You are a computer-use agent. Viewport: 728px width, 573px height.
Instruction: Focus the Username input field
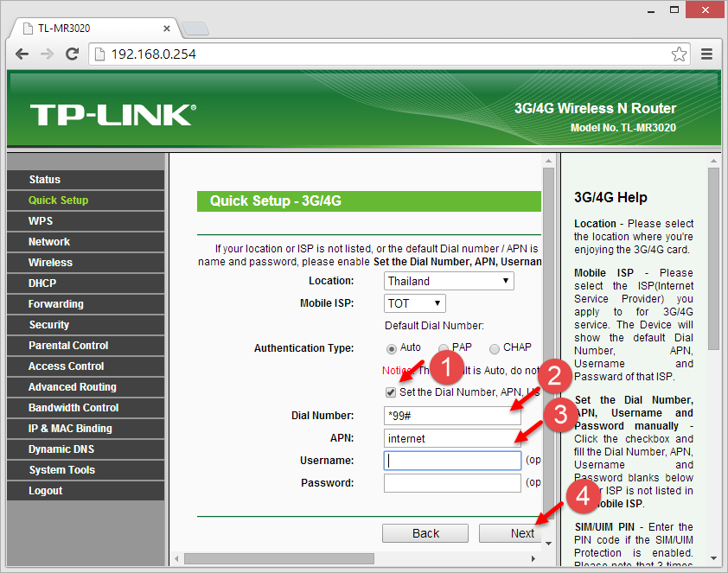(x=452, y=461)
